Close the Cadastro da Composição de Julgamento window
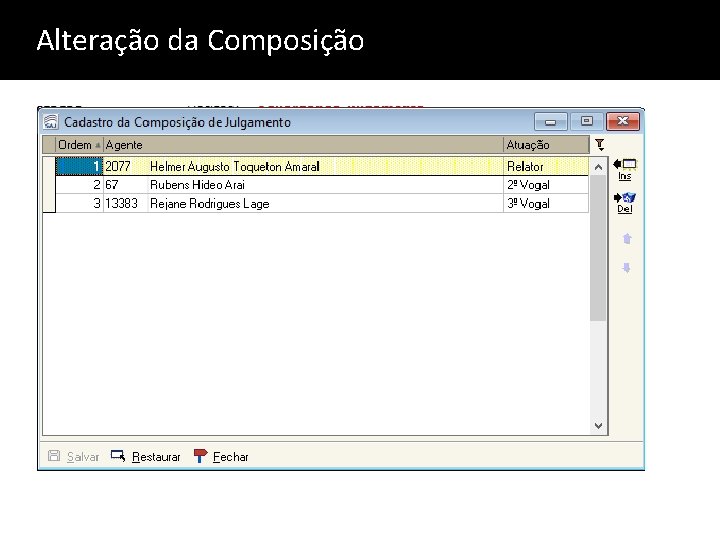This screenshot has width=720, height=540. tap(623, 122)
